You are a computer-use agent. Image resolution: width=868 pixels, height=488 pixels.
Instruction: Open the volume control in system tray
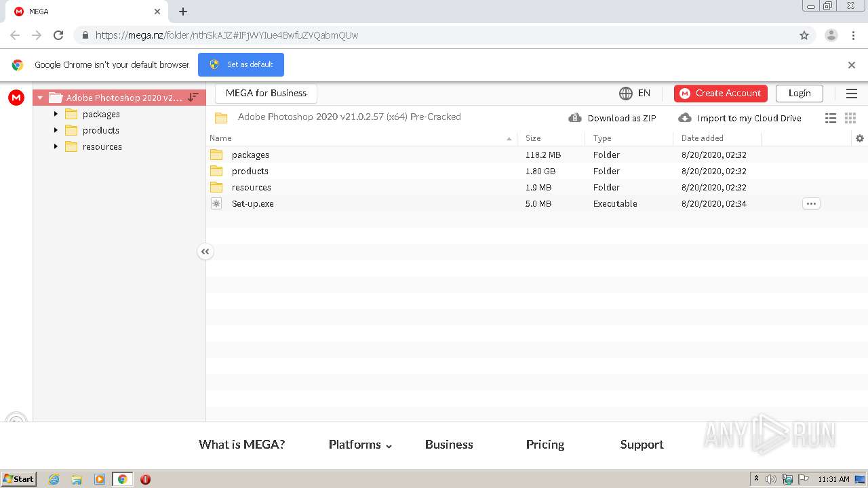771,479
